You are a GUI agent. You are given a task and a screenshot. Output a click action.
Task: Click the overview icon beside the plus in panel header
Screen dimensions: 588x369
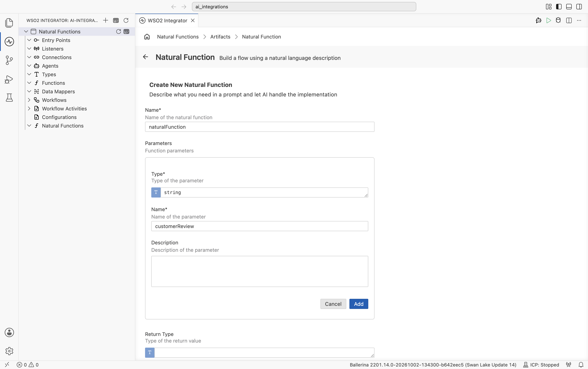tap(116, 20)
